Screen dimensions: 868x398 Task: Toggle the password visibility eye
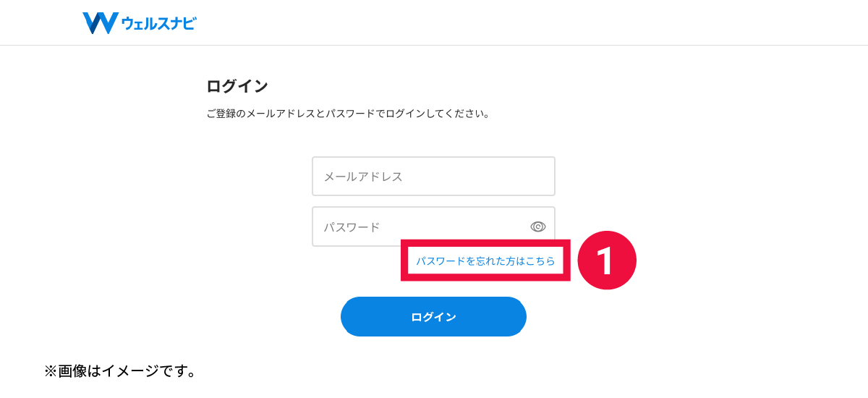538,226
